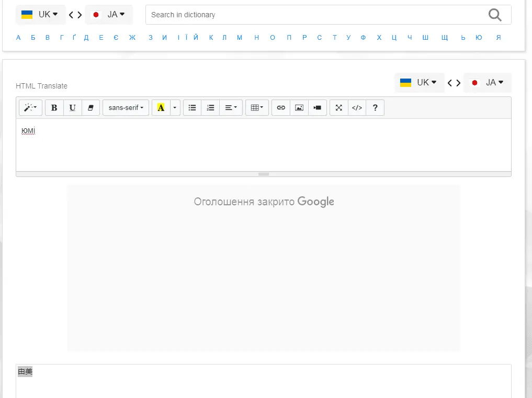Viewport: 532px width, 398px height.
Task: Apply the yellow highlight text color
Action: (x=161, y=108)
